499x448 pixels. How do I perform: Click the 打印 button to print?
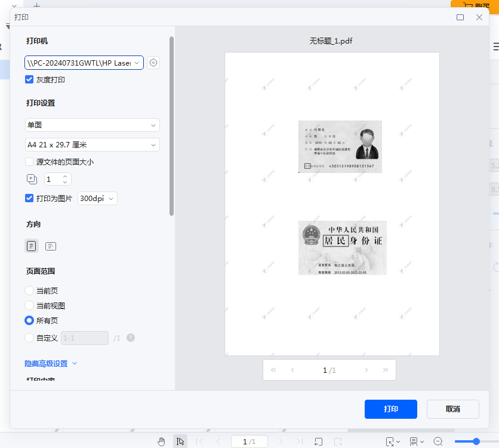tap(391, 409)
